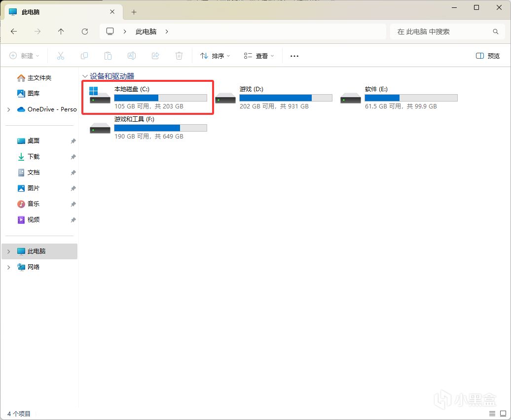The height and width of the screenshot is (420, 511).
Task: Add a new tab with plus button
Action: (x=134, y=12)
